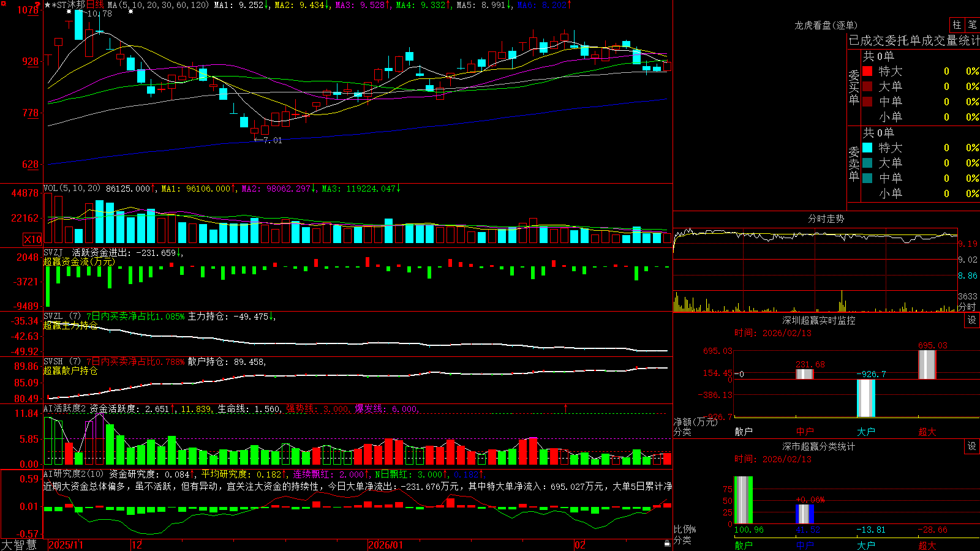Open 设 settings for 深市超赢分类统计

point(972,446)
